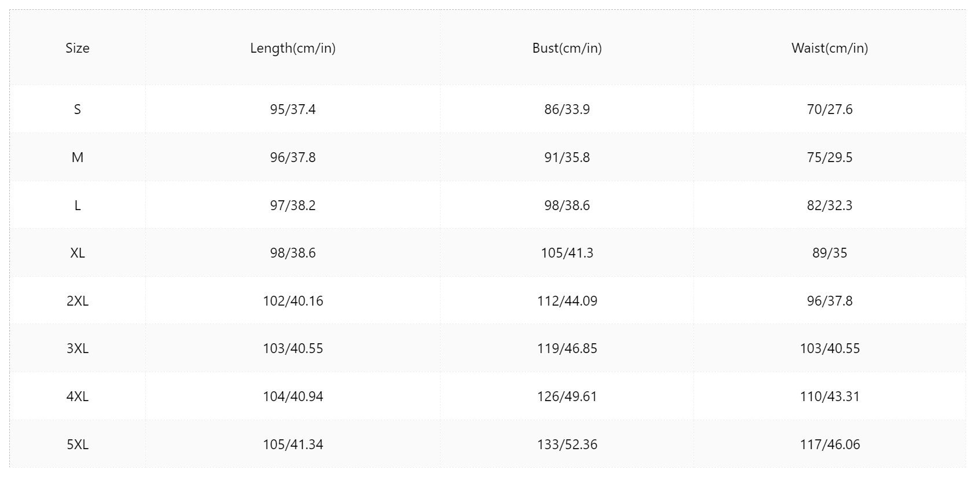Click the S size row label

point(78,109)
